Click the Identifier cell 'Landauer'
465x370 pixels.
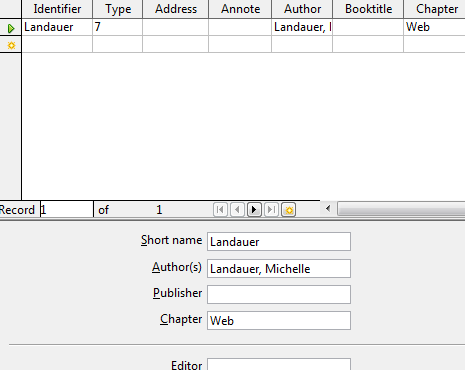57,27
